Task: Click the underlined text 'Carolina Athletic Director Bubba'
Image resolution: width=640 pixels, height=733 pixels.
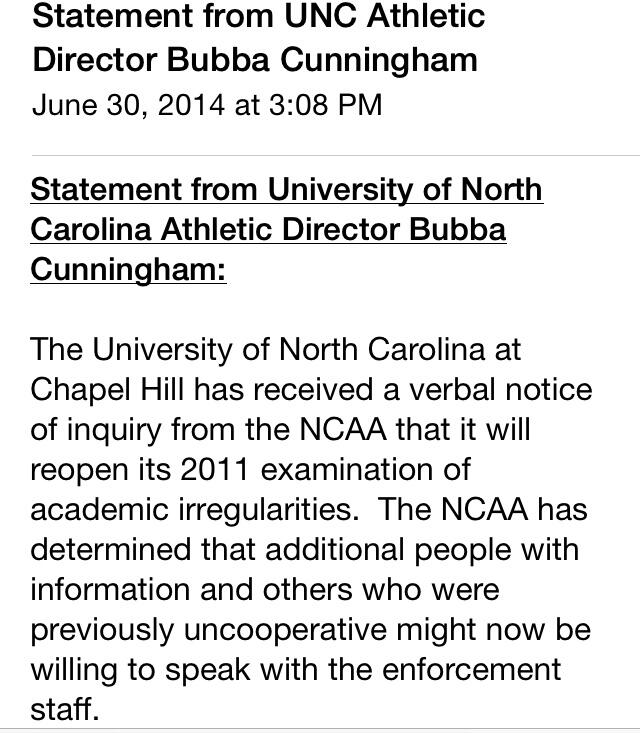Action: (268, 230)
